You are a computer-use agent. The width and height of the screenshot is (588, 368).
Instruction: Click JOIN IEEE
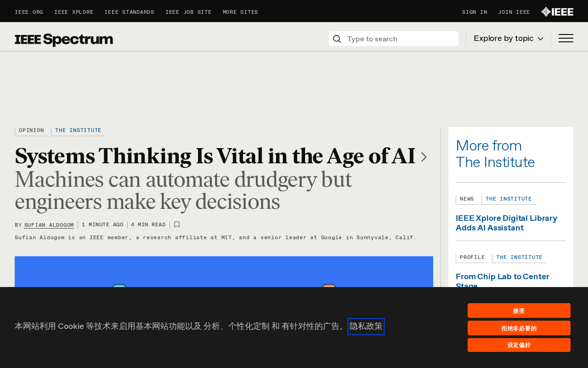click(514, 12)
